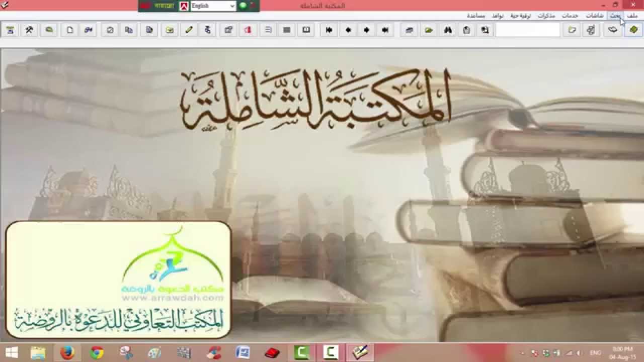Open the نوافذ menu
644x362 pixels.
point(498,16)
